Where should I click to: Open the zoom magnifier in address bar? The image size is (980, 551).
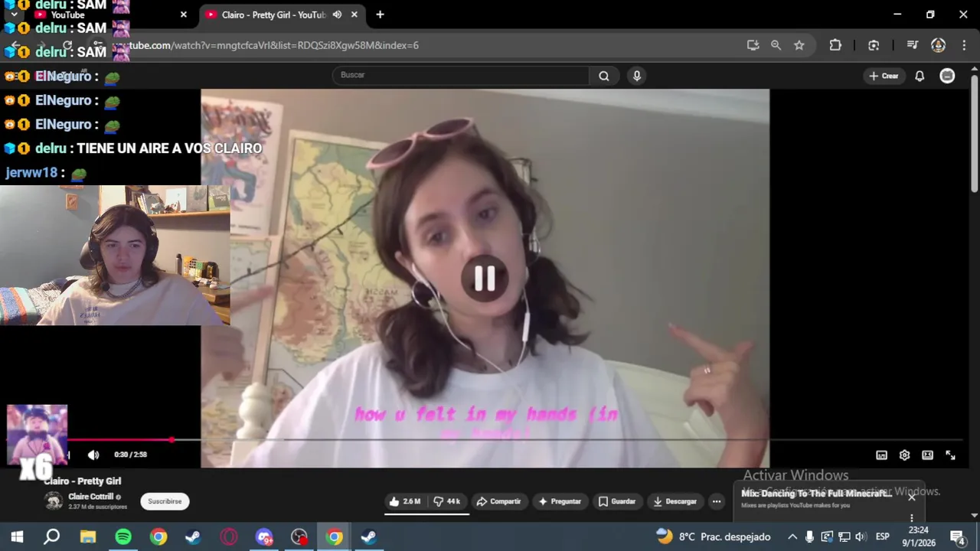776,45
